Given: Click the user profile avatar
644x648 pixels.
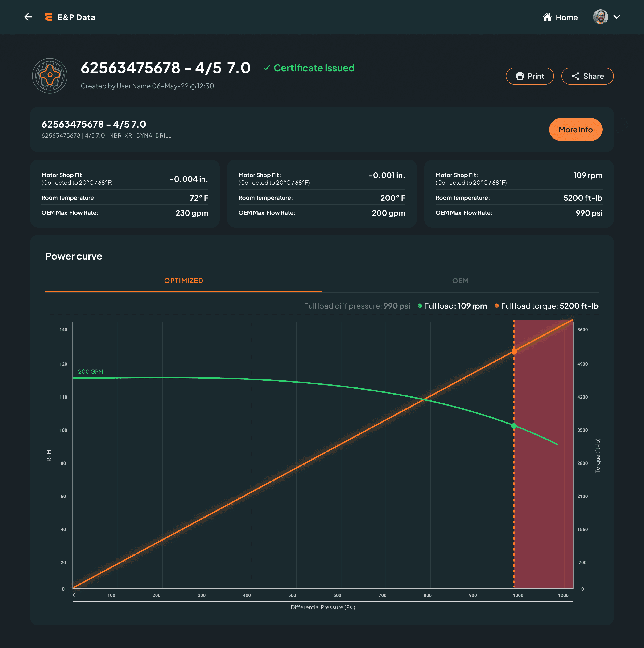Looking at the screenshot, I should [600, 17].
